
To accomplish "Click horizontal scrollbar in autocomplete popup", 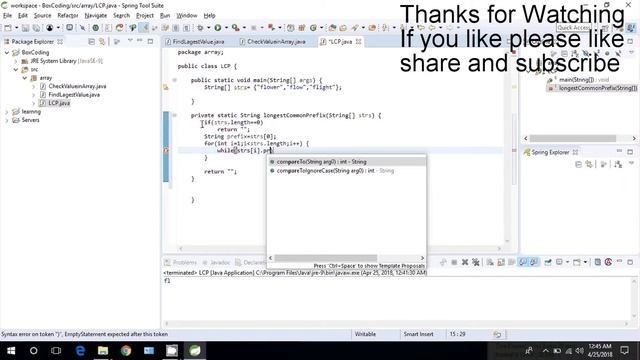I will [326, 258].
